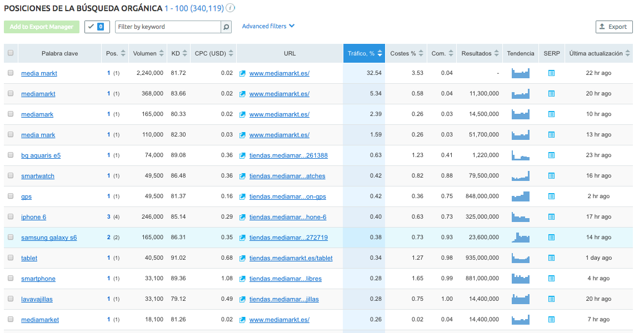Viewport: 644px width, 333px height.
Task: Open the bq aquaris e5 keyword link
Action: click(41, 155)
